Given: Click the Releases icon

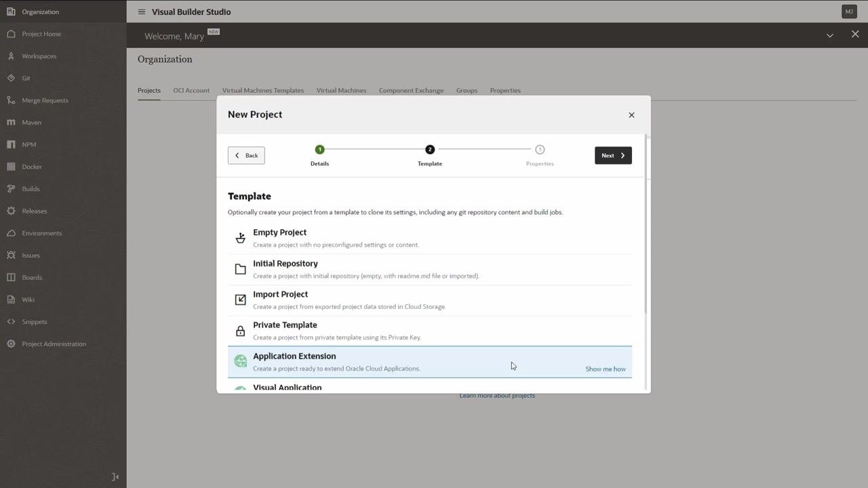Looking at the screenshot, I should (11, 211).
